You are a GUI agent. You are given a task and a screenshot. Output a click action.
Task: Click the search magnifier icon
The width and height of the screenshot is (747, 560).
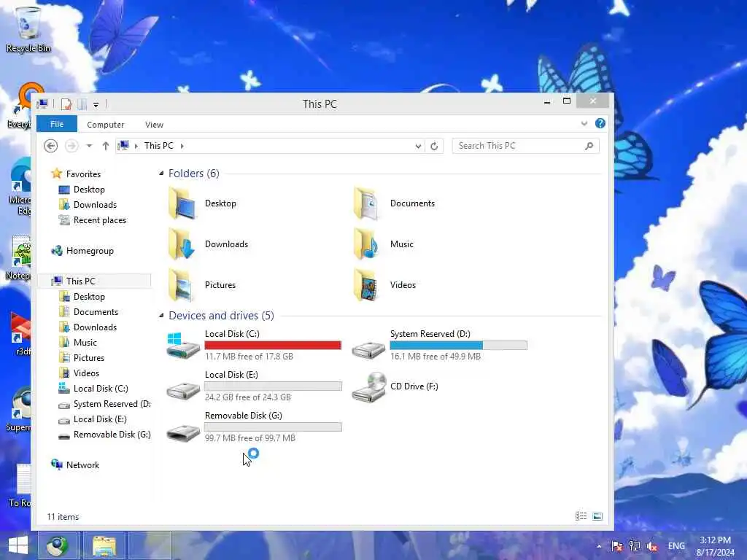pyautogui.click(x=589, y=146)
